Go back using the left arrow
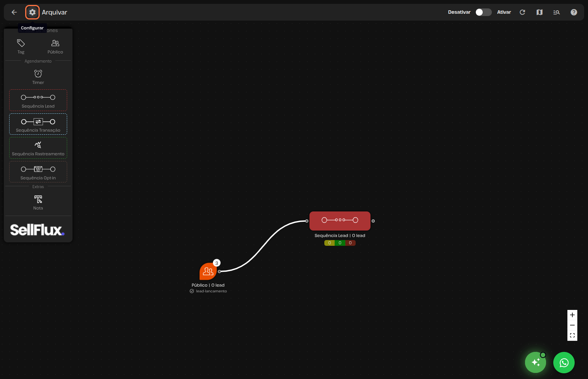The height and width of the screenshot is (379, 588). point(14,12)
